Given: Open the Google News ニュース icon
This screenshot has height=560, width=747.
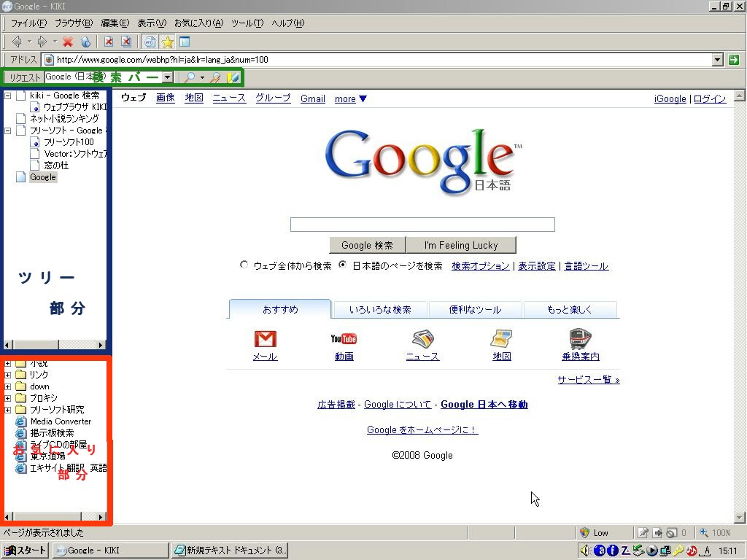Looking at the screenshot, I should (x=422, y=339).
